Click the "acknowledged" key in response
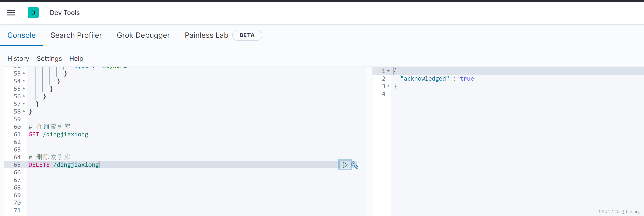This screenshot has height=216, width=644. tap(425, 79)
